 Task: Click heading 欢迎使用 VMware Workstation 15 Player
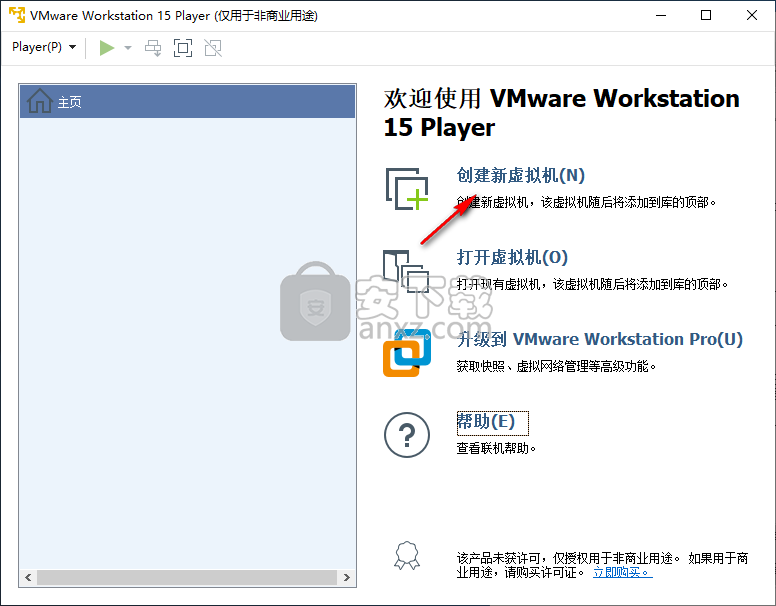click(561, 113)
